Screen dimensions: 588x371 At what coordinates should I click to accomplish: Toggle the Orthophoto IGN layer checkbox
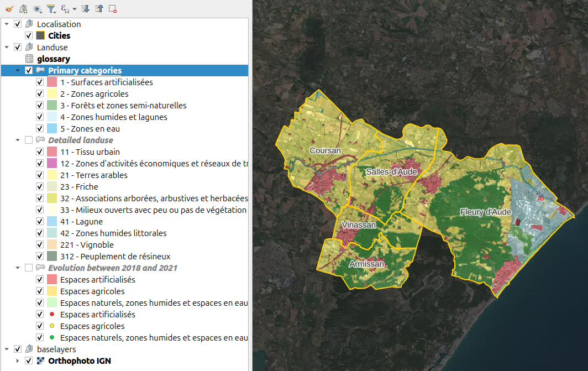29,361
